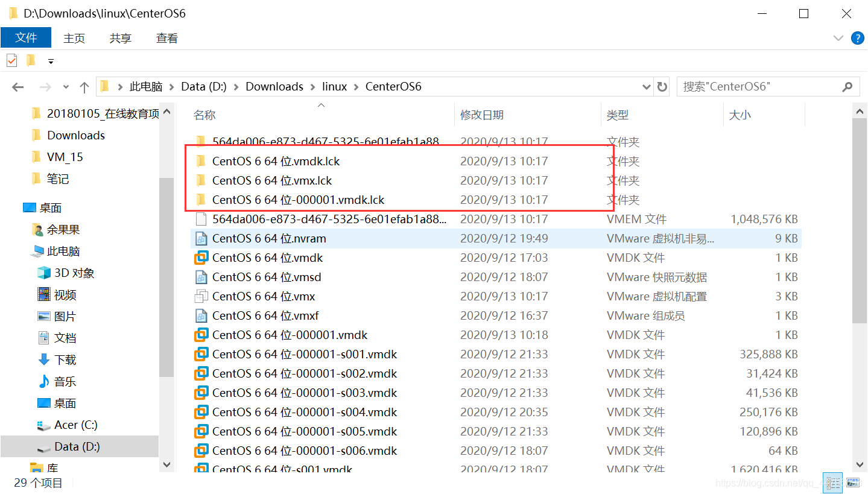Select the CentOS 6 64 位-000001-s001.vmdk file
Screen dimensions: 868x494
click(305, 354)
